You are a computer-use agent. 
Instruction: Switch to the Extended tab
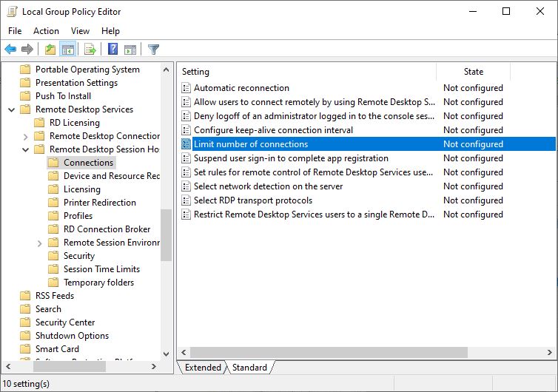[x=203, y=368]
